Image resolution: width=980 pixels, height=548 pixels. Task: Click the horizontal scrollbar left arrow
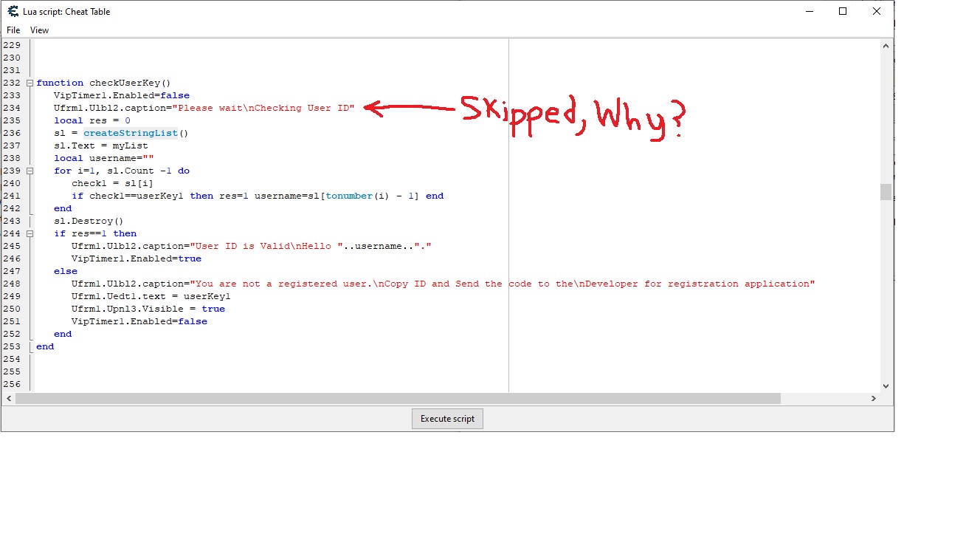[x=8, y=399]
